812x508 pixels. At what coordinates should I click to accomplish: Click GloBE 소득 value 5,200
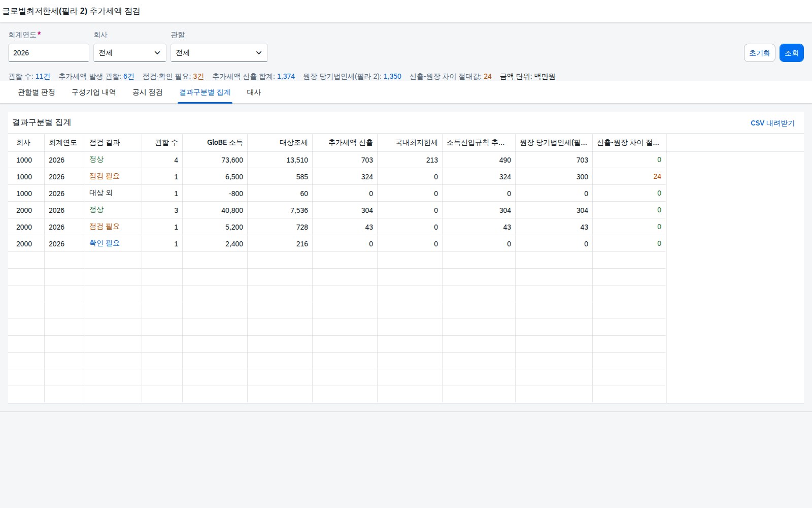(234, 227)
